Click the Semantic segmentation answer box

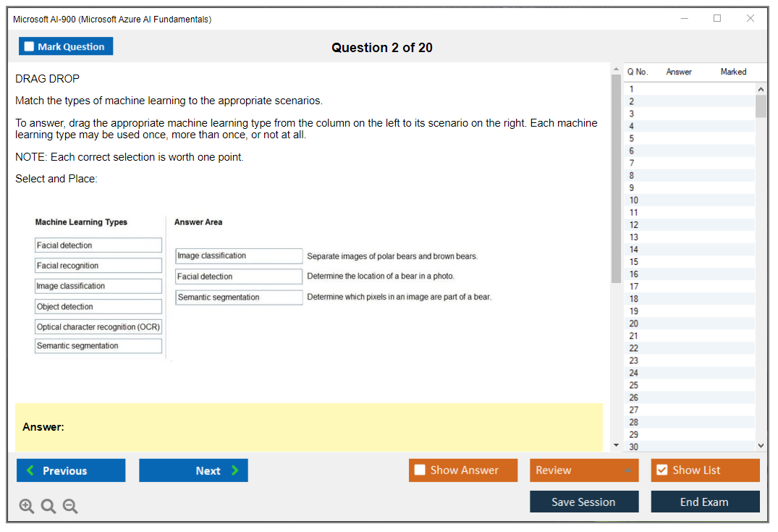tap(239, 297)
